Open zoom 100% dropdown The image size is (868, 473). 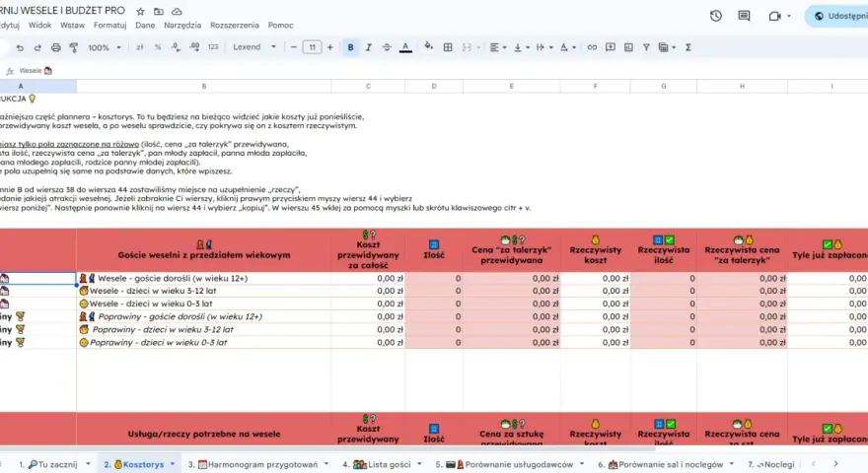point(105,47)
